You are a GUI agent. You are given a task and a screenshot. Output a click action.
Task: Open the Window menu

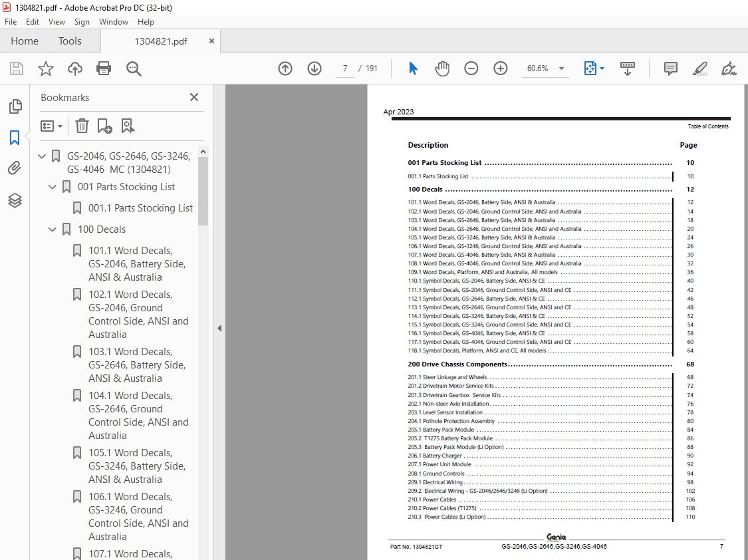tap(114, 22)
